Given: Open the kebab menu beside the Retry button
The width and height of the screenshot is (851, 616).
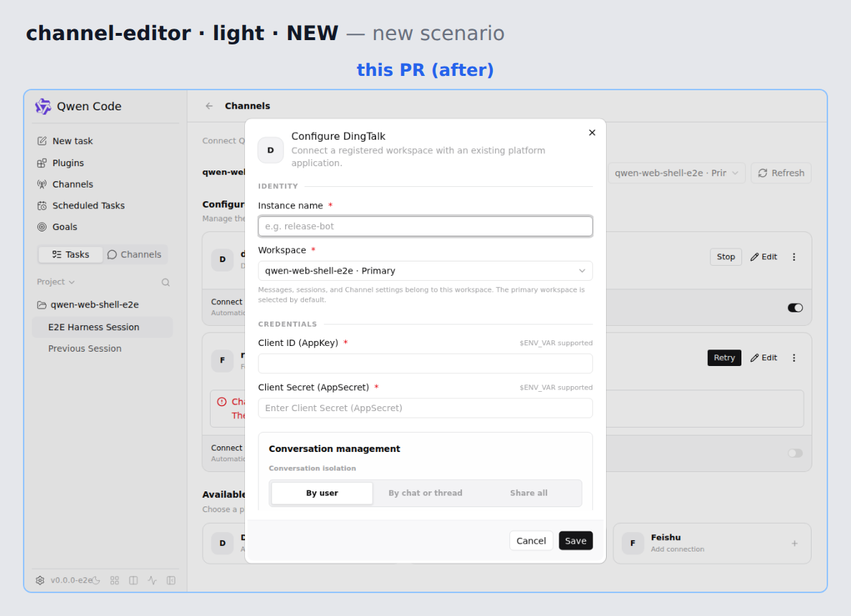Looking at the screenshot, I should pos(794,357).
